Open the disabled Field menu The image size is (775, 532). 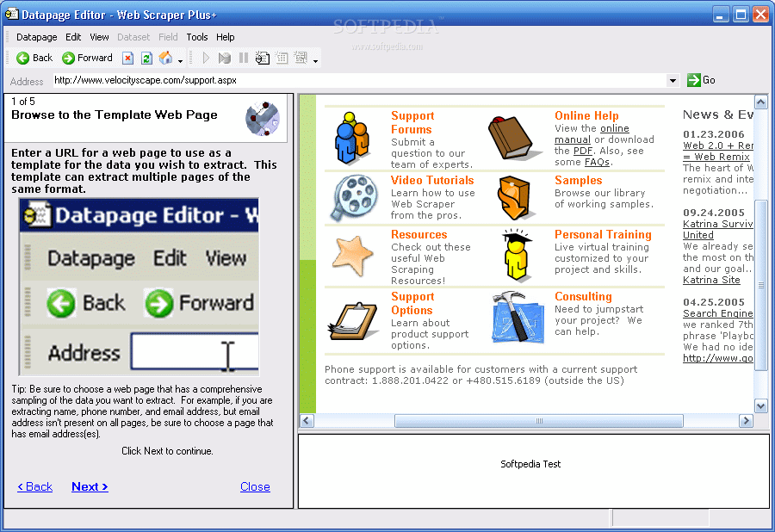pyautogui.click(x=168, y=37)
